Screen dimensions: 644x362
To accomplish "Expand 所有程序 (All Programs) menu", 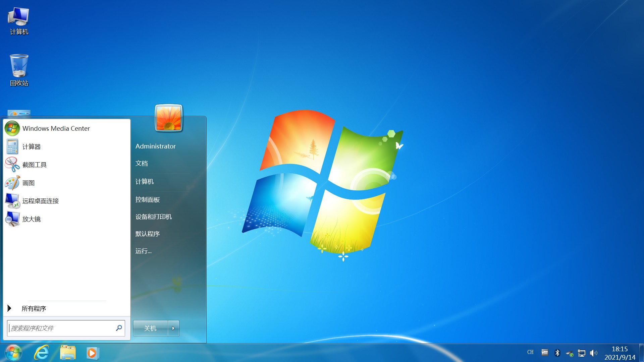I will (34, 308).
